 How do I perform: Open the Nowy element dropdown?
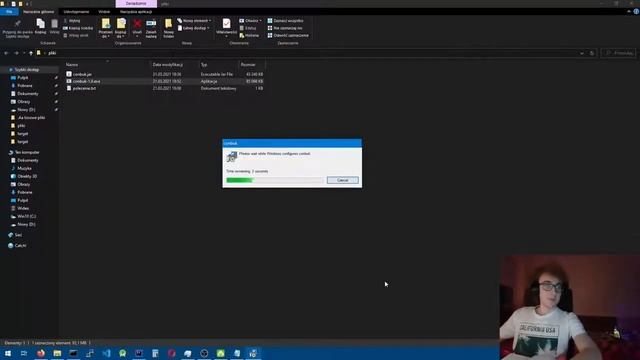click(x=194, y=20)
